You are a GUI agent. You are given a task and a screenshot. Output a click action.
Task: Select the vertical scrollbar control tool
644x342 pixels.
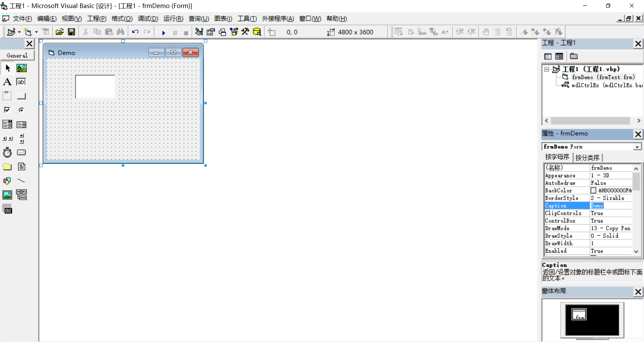[22, 138]
